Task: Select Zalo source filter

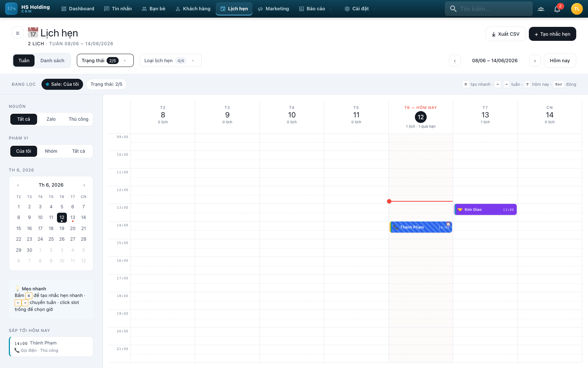Action: pyautogui.click(x=51, y=119)
